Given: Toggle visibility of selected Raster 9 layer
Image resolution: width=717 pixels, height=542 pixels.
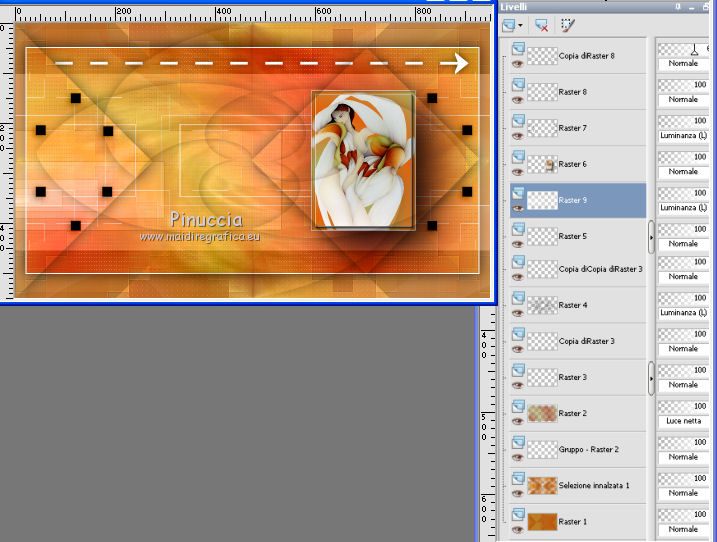Looking at the screenshot, I should (x=518, y=209).
